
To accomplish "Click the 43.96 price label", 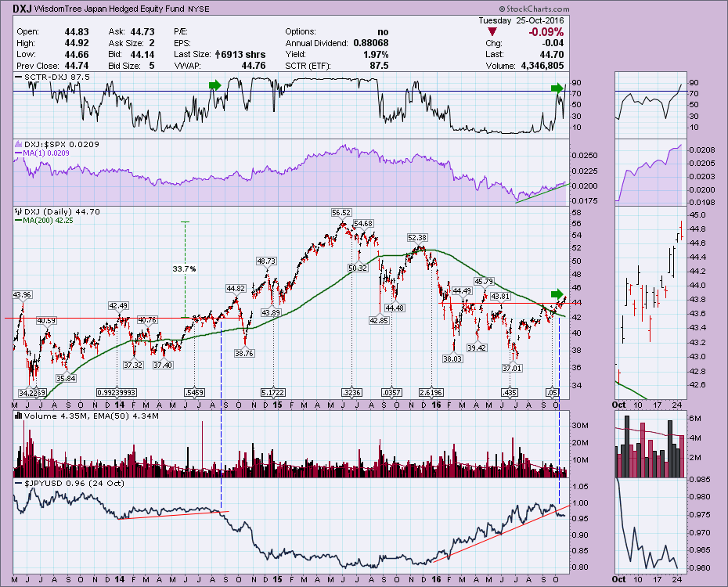I will coord(22,294).
